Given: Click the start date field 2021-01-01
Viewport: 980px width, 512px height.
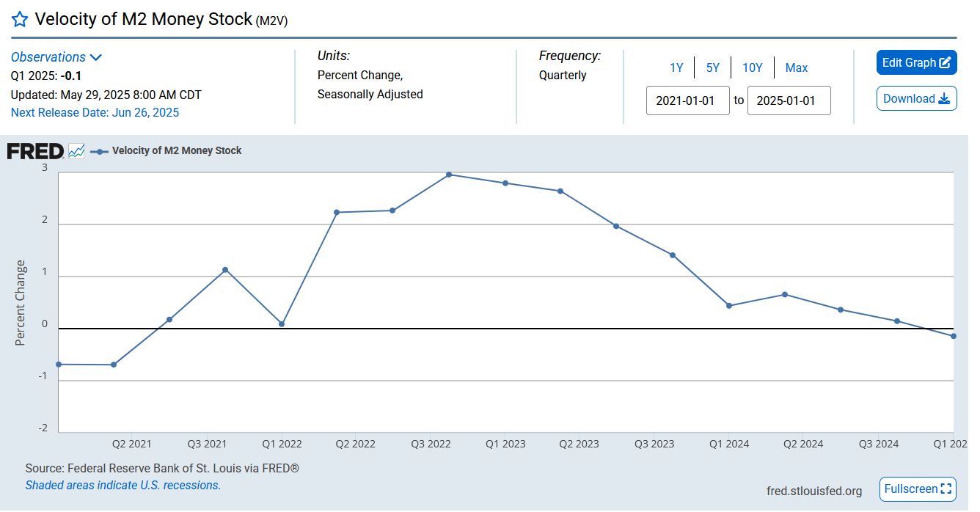Looking at the screenshot, I should [x=687, y=100].
